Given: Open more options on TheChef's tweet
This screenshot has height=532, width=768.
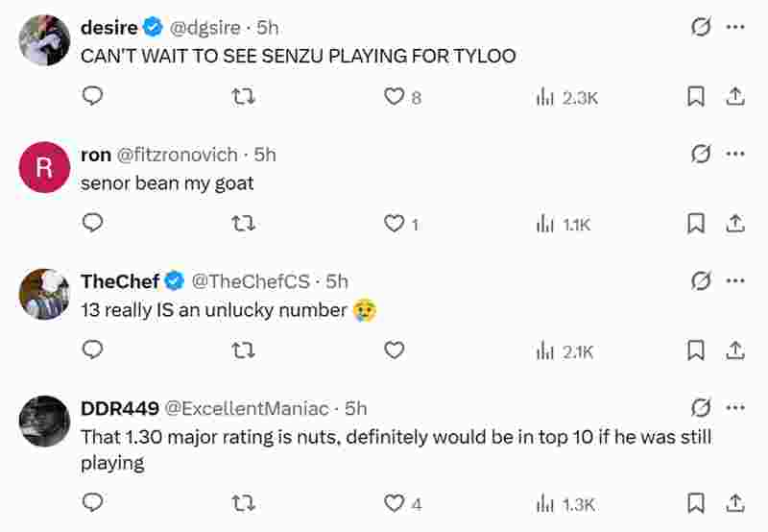Looking at the screenshot, I should (x=735, y=280).
